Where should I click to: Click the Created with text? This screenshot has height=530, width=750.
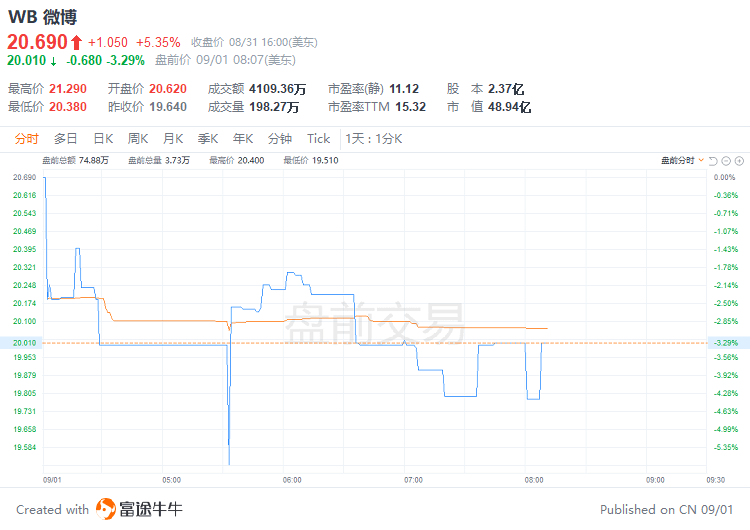[53, 509]
